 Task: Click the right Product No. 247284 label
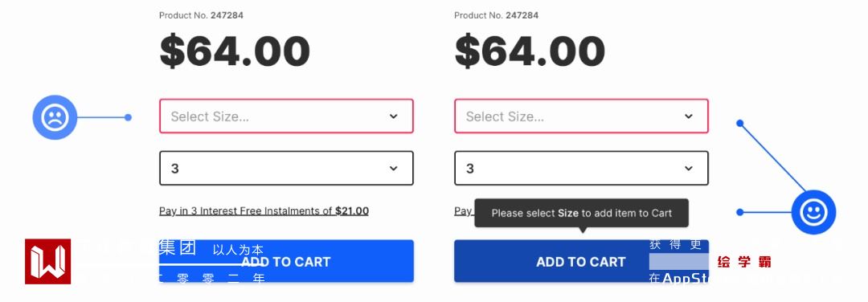[496, 15]
